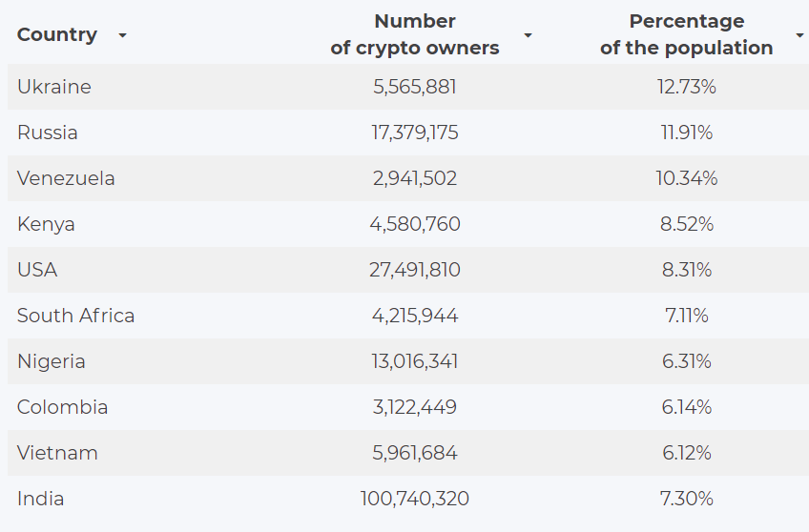Sort table by Country column arrow
Screen dimensions: 809x532
pos(122,35)
